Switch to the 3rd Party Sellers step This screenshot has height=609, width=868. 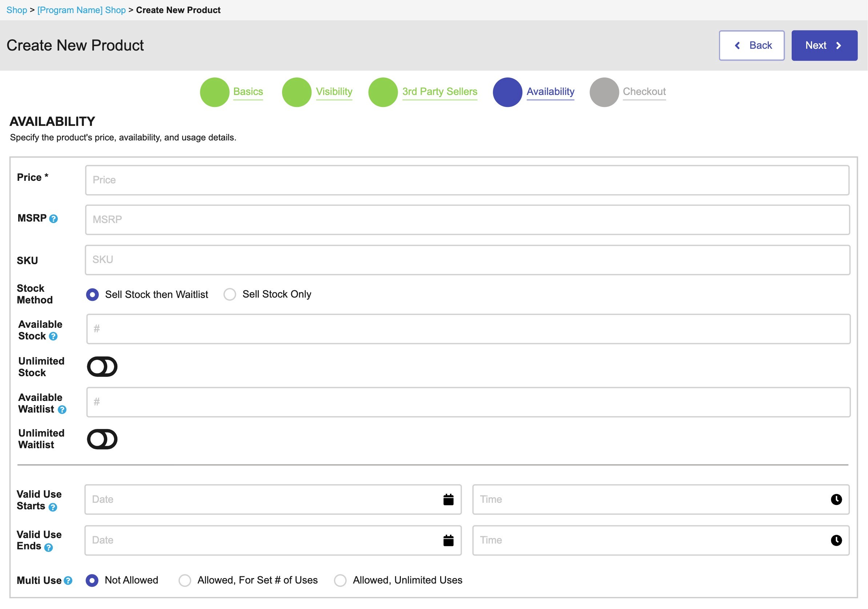[x=439, y=92]
